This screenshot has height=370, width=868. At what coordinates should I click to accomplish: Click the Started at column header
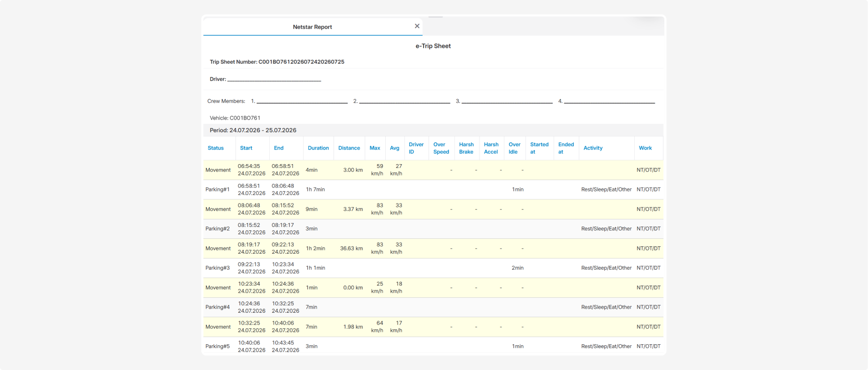click(x=539, y=148)
